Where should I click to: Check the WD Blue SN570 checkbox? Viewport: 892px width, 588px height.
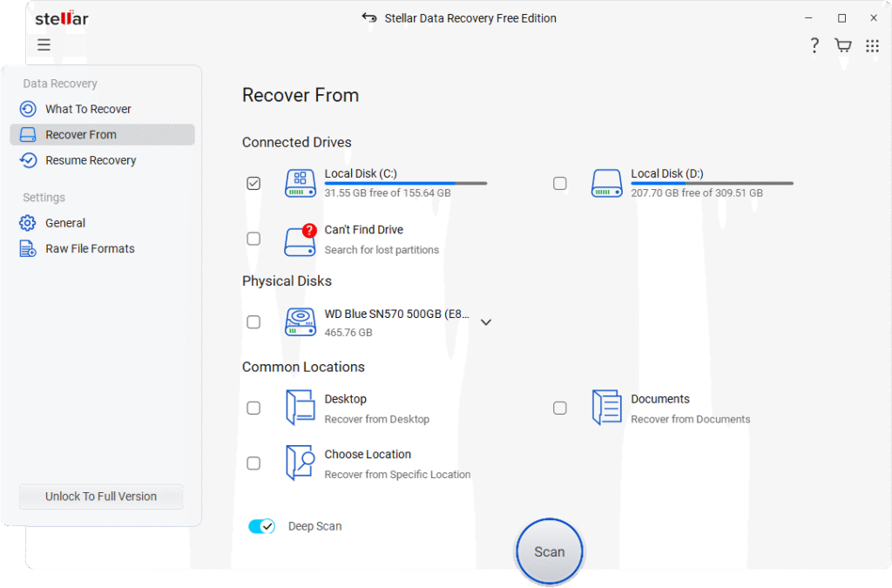point(253,321)
